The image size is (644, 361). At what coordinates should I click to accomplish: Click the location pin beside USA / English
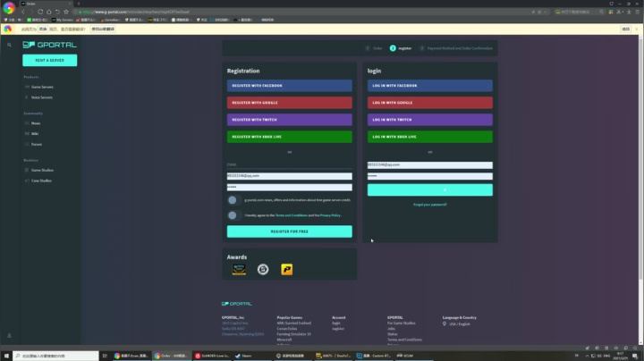445,324
